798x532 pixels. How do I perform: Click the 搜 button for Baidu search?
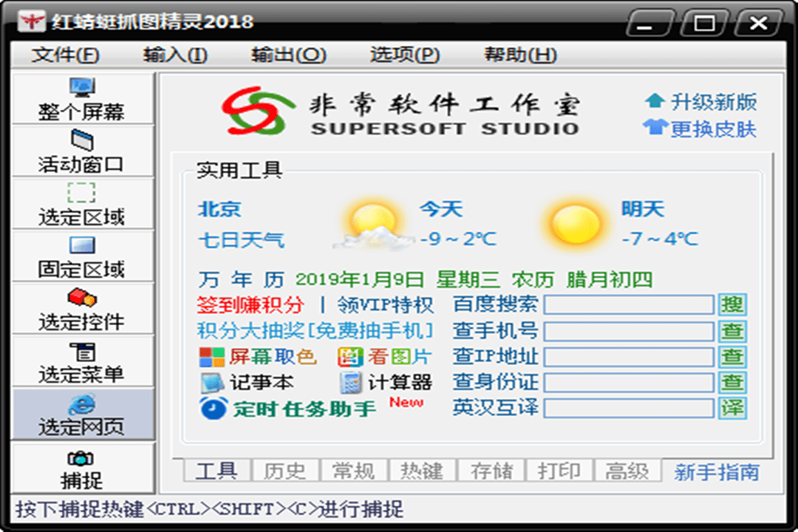(732, 304)
